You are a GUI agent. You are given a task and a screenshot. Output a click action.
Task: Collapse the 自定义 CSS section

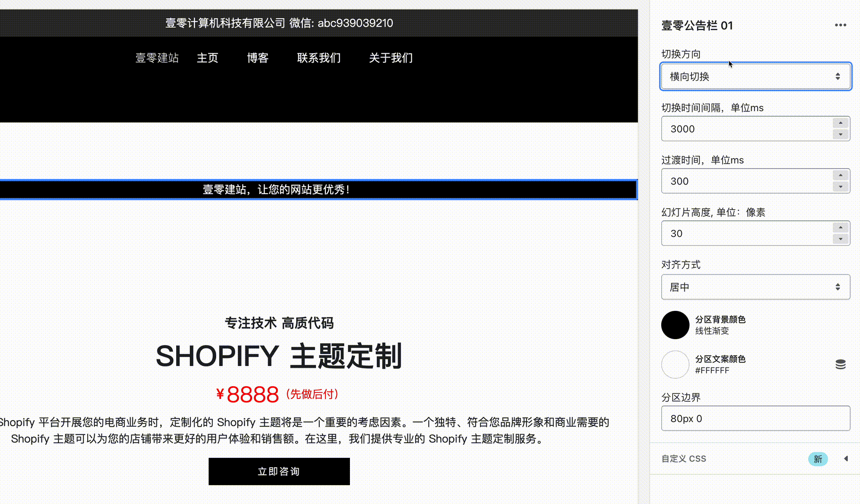coord(845,458)
